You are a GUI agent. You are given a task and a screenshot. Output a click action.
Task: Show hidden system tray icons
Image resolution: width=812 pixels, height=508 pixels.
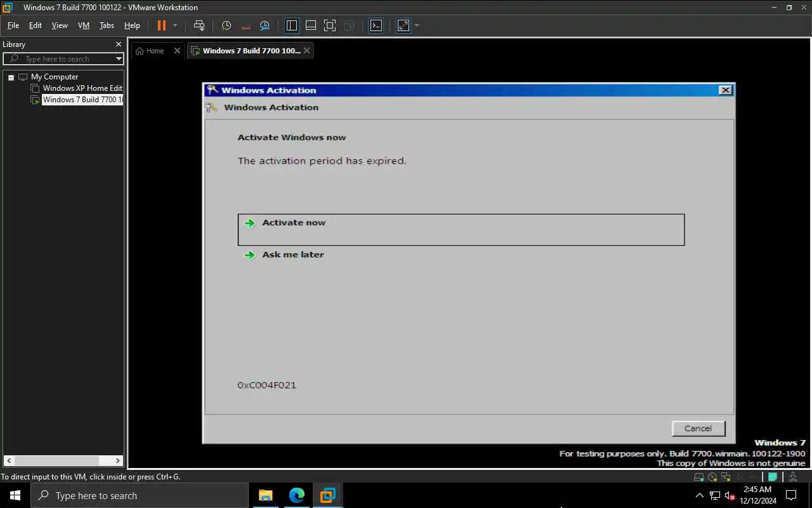699,495
